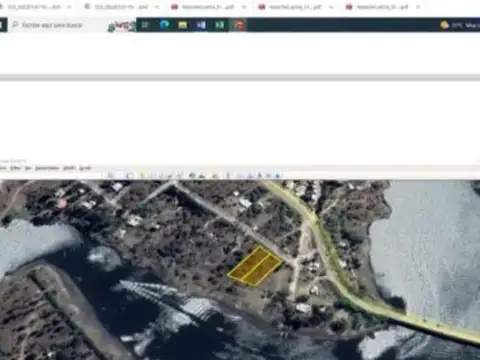This screenshot has height=360, width=480.
Task: Open the weather widget on the taskbar
Action: click(460, 25)
